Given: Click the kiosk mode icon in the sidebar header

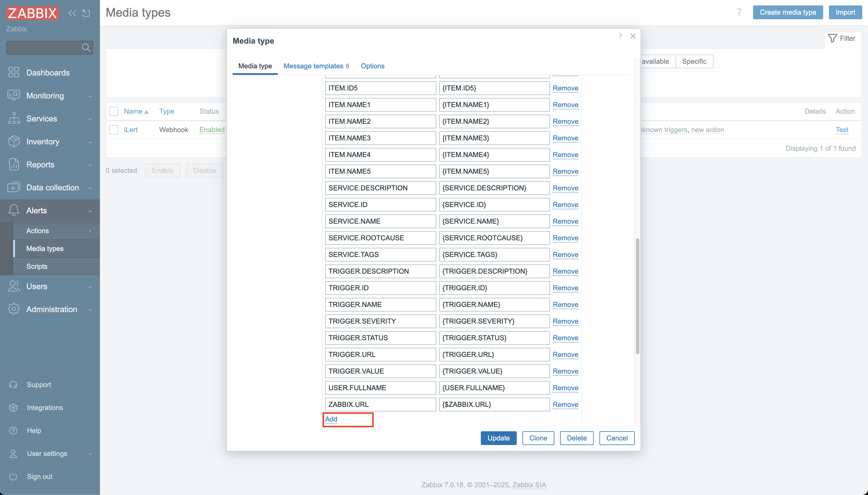Looking at the screenshot, I should point(86,13).
